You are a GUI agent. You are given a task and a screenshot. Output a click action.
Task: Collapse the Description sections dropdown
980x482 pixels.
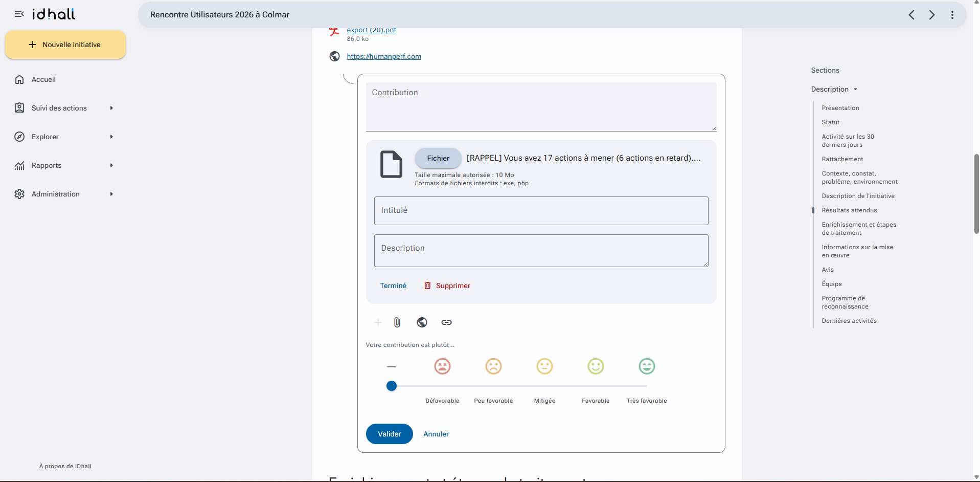855,90
